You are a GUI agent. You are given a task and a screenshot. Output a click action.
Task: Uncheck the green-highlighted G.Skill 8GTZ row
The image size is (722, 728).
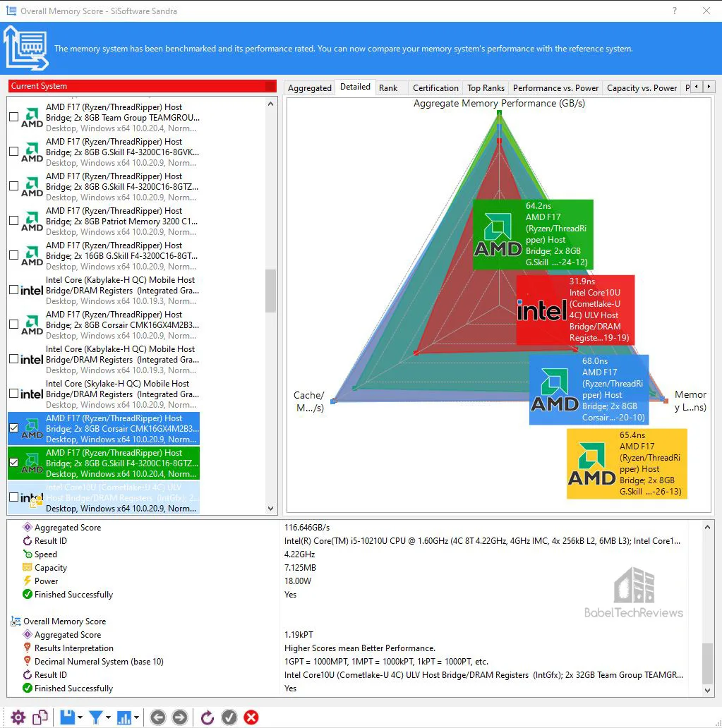coord(14,463)
